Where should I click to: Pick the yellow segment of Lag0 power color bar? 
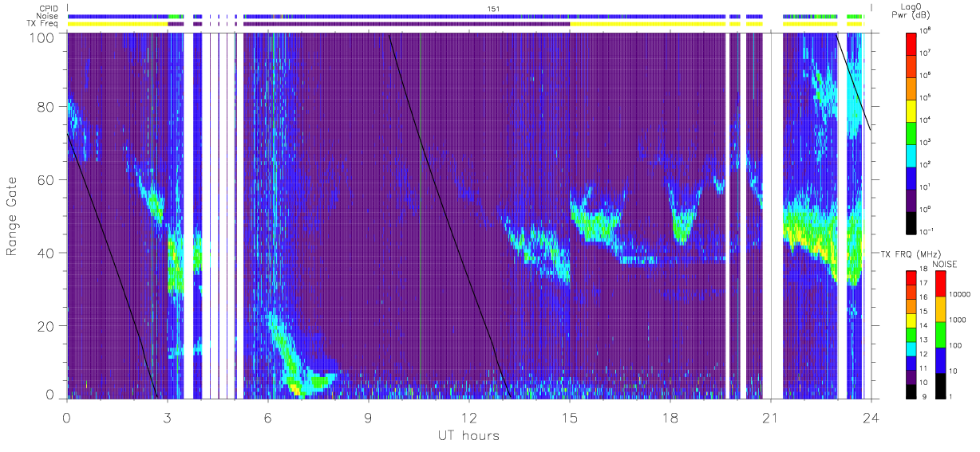pyautogui.click(x=913, y=110)
